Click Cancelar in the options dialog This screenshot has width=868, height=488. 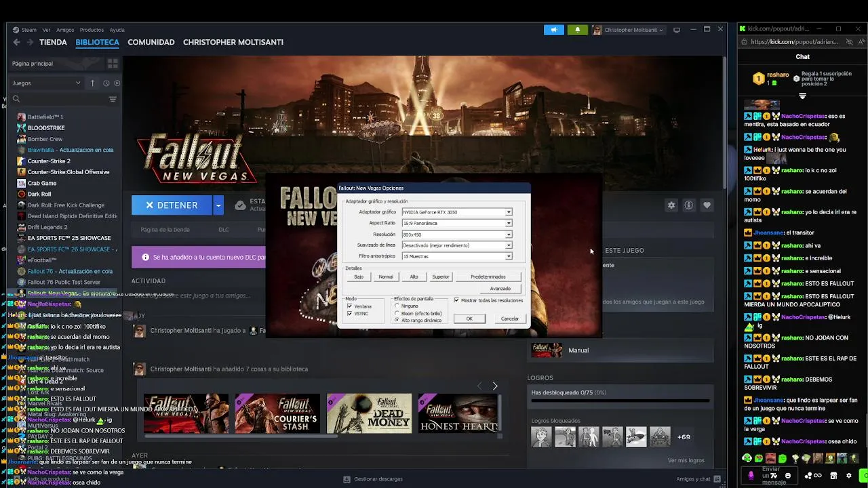coord(510,319)
